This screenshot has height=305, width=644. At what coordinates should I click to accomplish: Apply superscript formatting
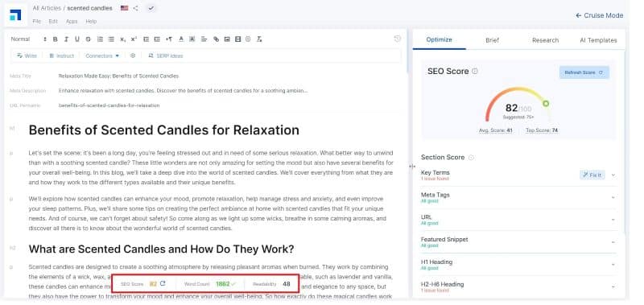(x=134, y=39)
